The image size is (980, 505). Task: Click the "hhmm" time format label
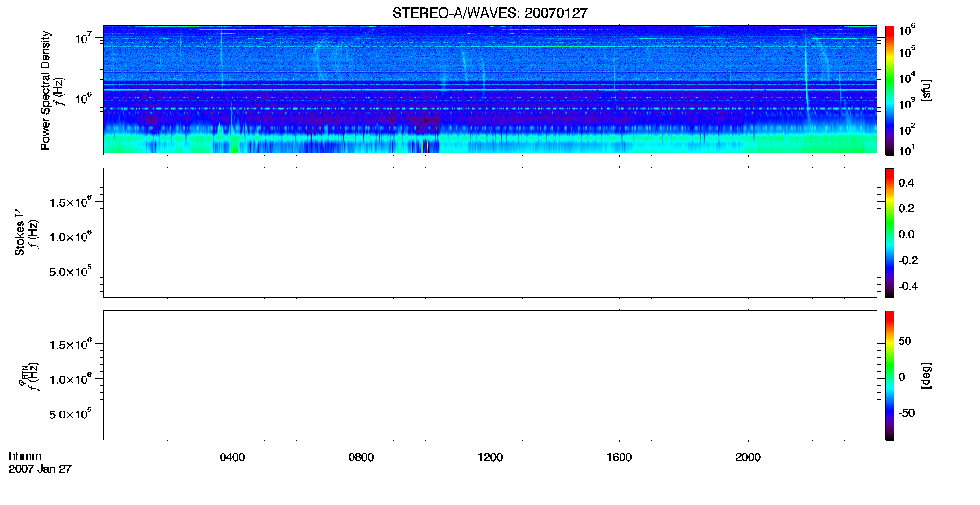(x=25, y=456)
